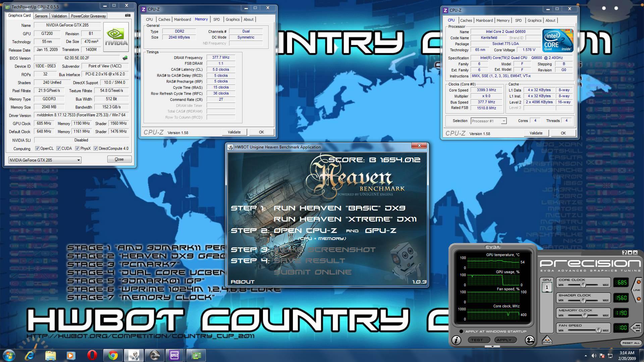This screenshot has height=362, width=644.
Task: Toggle the PhysX checkbox in GPU-Z
Action: click(77, 148)
